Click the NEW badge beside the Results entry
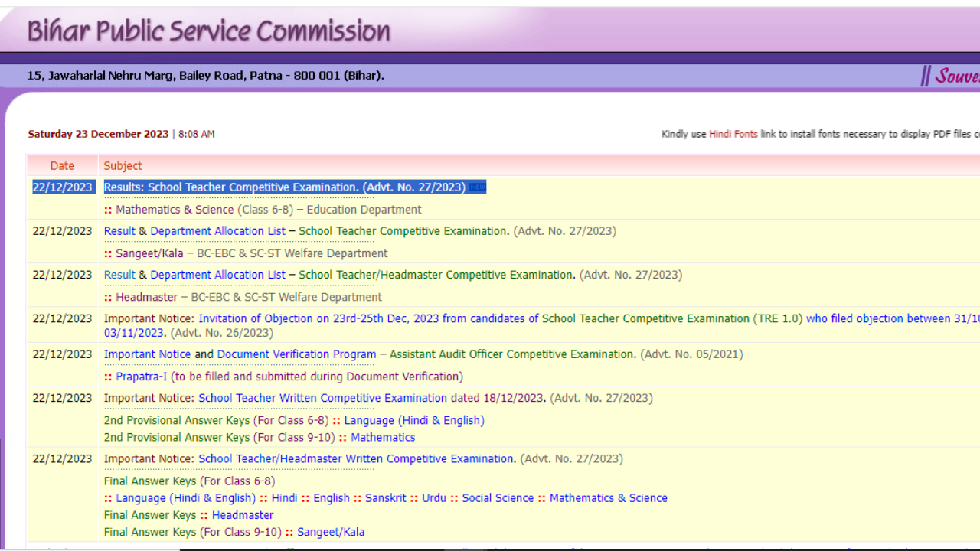 [478, 187]
